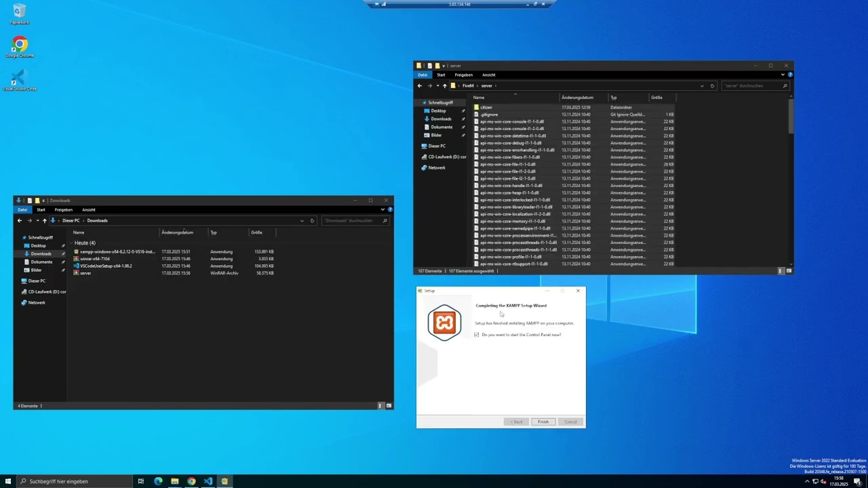Click Up arrow in server window
This screenshot has height=488, width=868.
(x=445, y=86)
